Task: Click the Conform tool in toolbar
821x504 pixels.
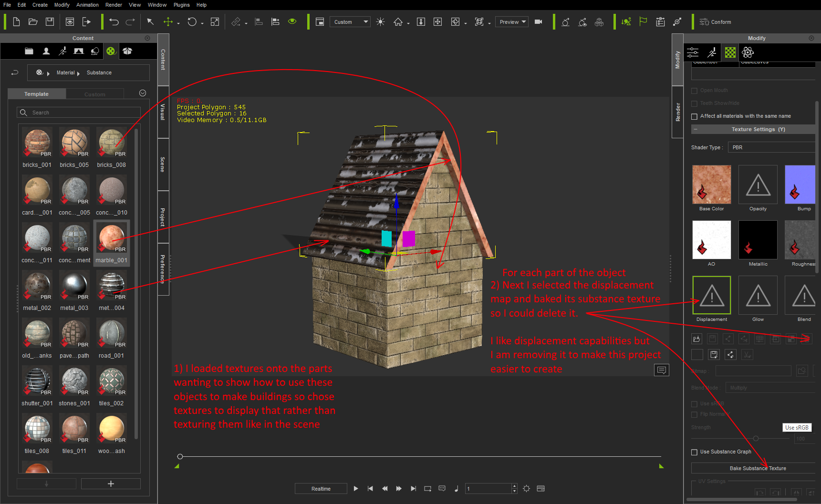Action: (715, 22)
